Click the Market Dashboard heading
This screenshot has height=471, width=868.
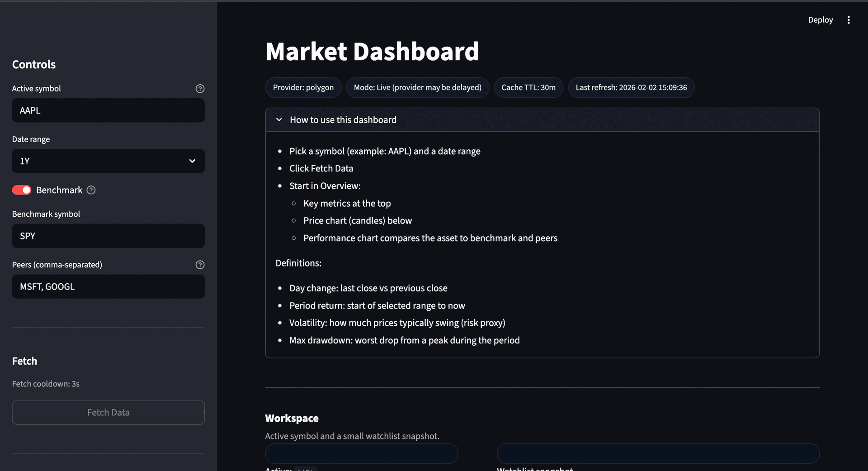click(372, 51)
